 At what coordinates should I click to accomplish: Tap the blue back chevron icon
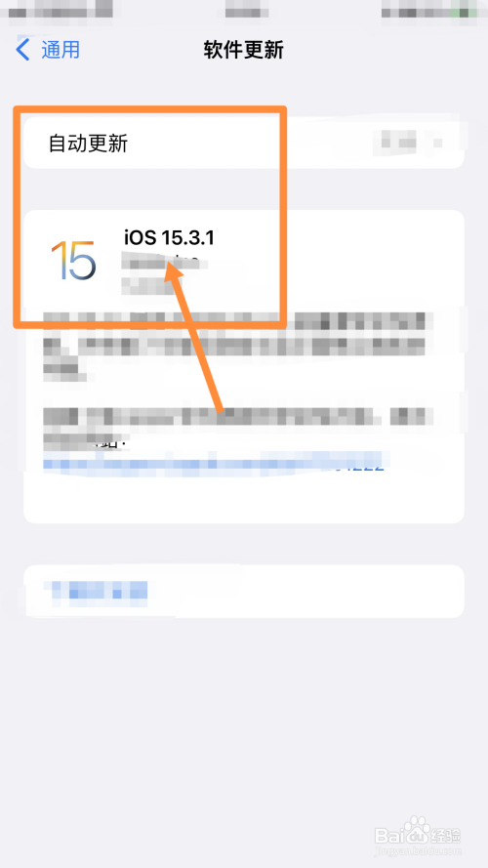tap(22, 50)
